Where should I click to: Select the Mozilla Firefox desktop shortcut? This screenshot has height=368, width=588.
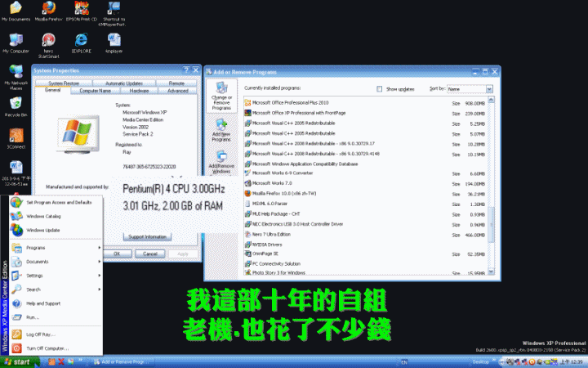click(x=48, y=11)
